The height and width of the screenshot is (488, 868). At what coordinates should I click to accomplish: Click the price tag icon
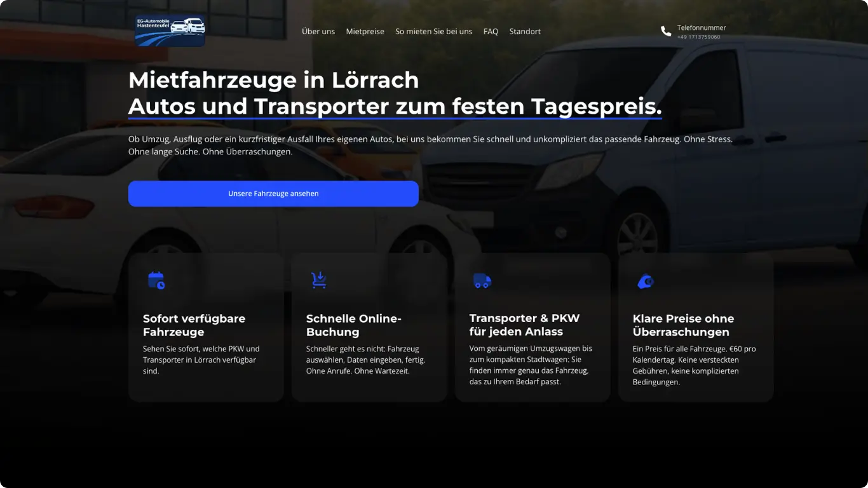(x=646, y=281)
